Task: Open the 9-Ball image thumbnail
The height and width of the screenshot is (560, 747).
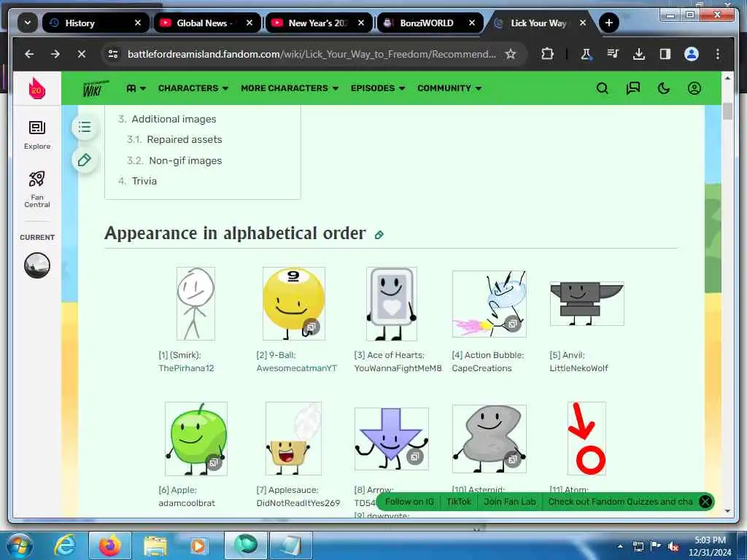Action: [x=294, y=303]
